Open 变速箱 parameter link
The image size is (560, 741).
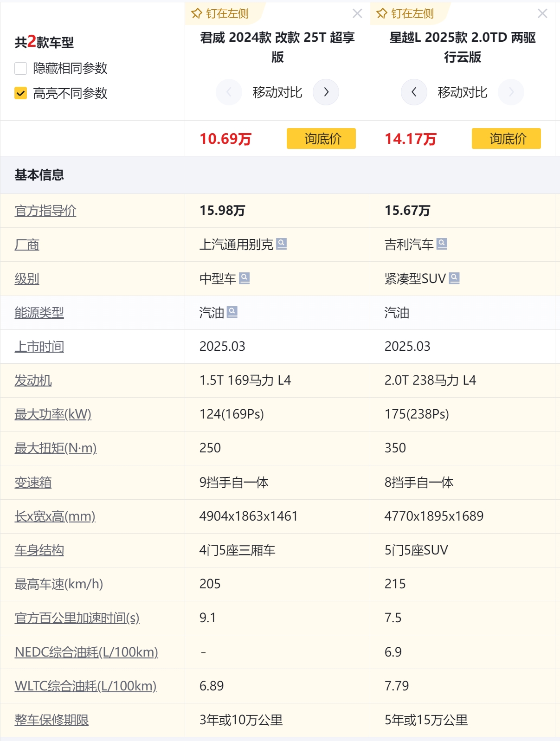click(x=33, y=483)
